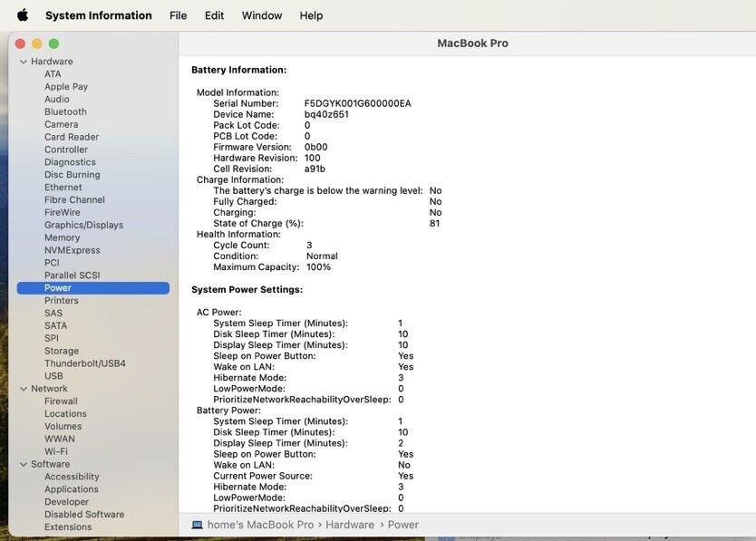The image size is (756, 541).
Task: Select Extensions under Software
Action: tap(68, 527)
